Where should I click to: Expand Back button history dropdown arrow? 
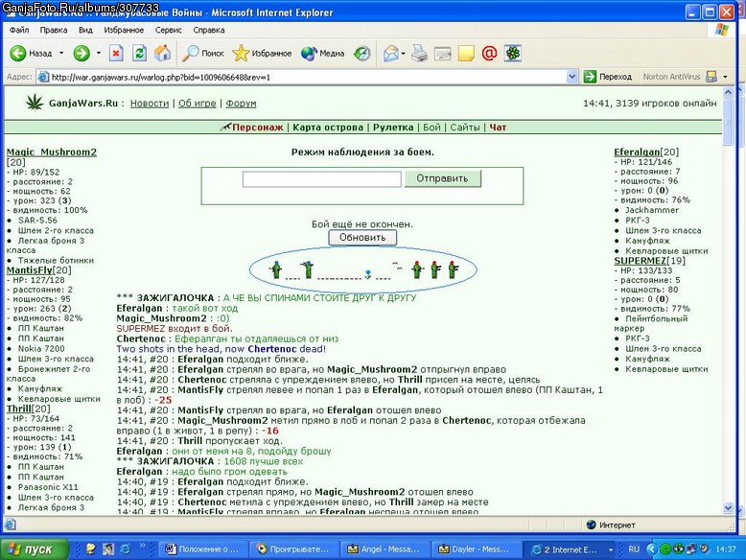(61, 53)
